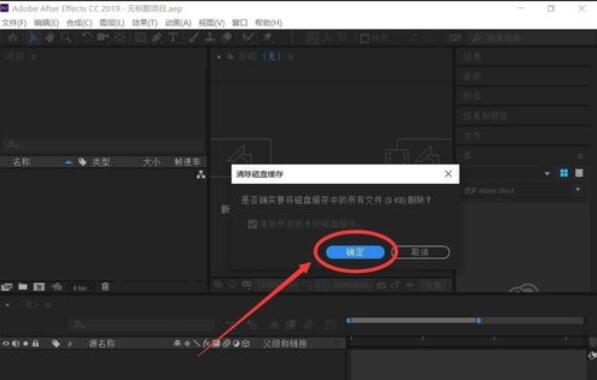Screen dimensions: 597x380
Task: Click the Project panel search field
Action: (104, 145)
